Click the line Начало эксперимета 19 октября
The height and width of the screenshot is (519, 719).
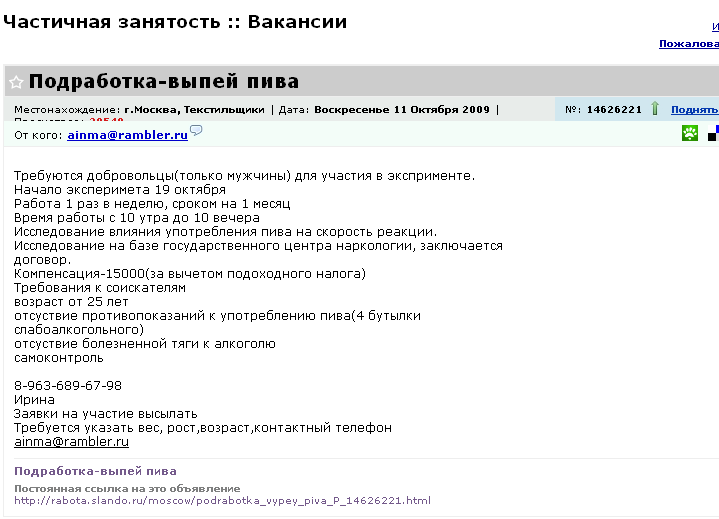[x=120, y=190]
